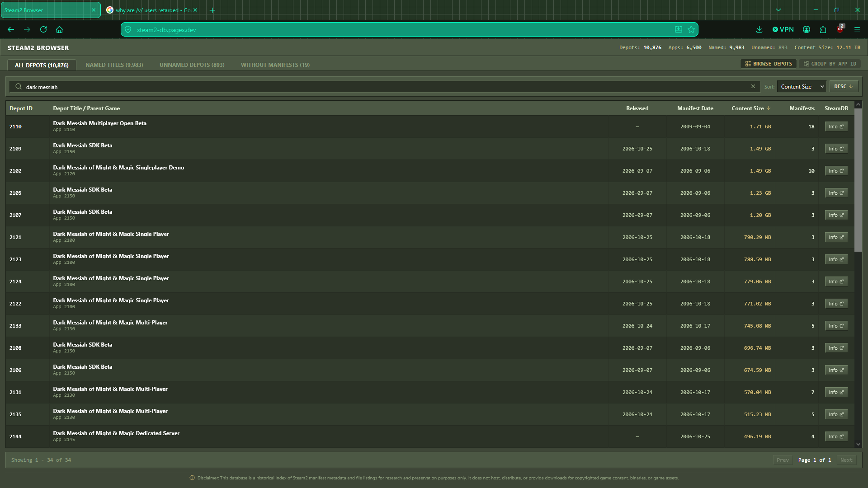
Task: Click the install app icon in address bar
Action: [x=679, y=30]
